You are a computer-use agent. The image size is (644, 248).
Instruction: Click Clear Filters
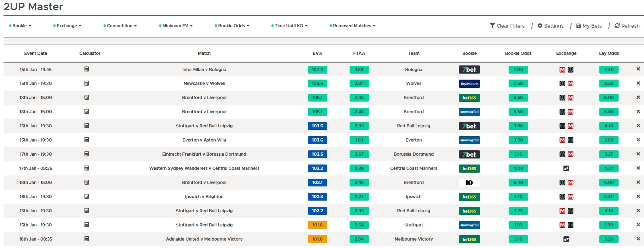(x=507, y=26)
